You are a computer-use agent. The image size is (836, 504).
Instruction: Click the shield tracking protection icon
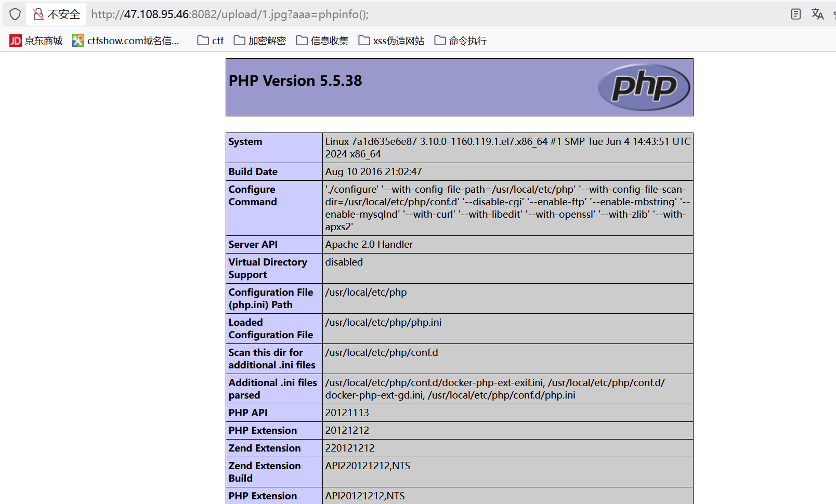pyautogui.click(x=15, y=14)
